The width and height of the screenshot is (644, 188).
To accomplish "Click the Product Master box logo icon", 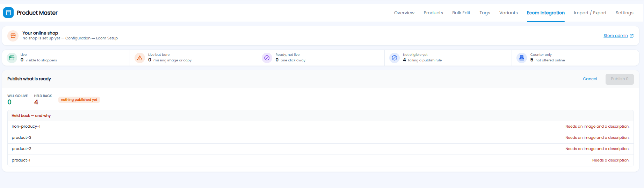I will (x=8, y=13).
